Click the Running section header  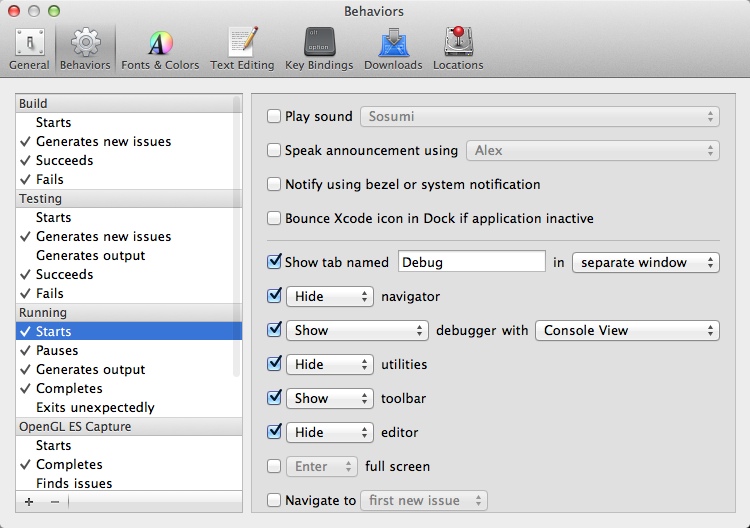click(x=129, y=312)
